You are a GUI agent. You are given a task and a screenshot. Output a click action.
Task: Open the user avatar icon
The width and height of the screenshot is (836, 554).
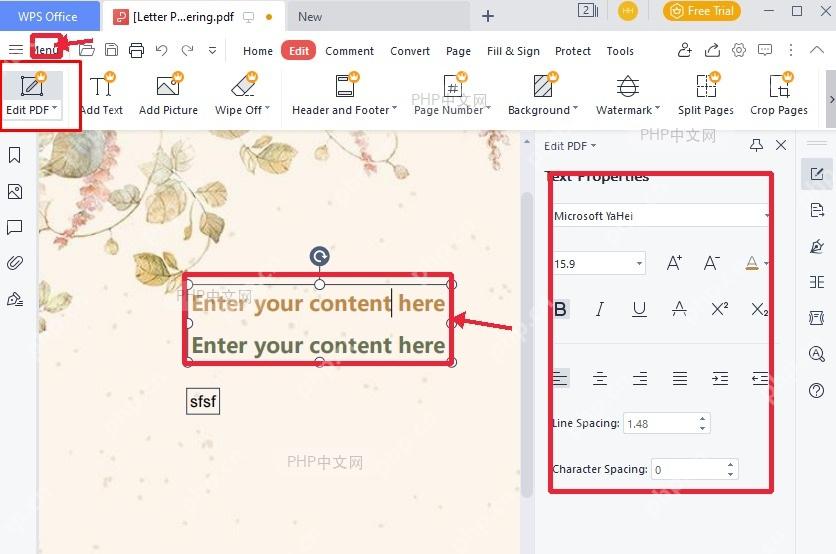[628, 11]
